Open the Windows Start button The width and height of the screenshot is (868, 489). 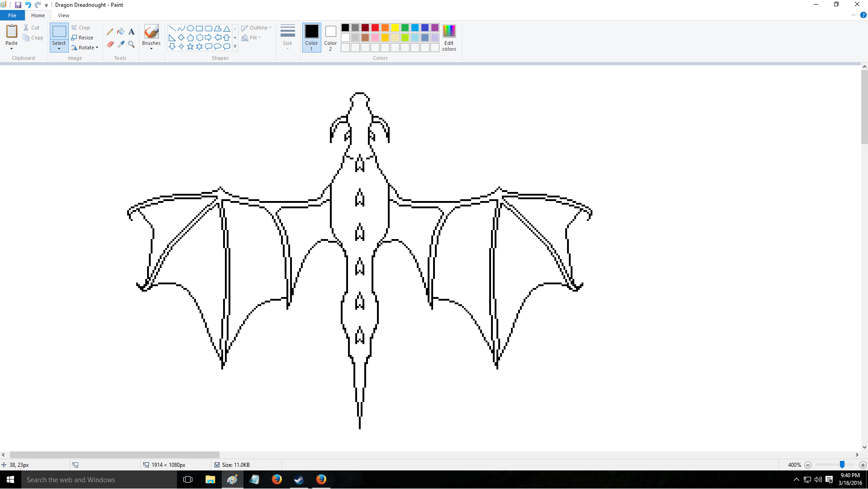pos(10,479)
